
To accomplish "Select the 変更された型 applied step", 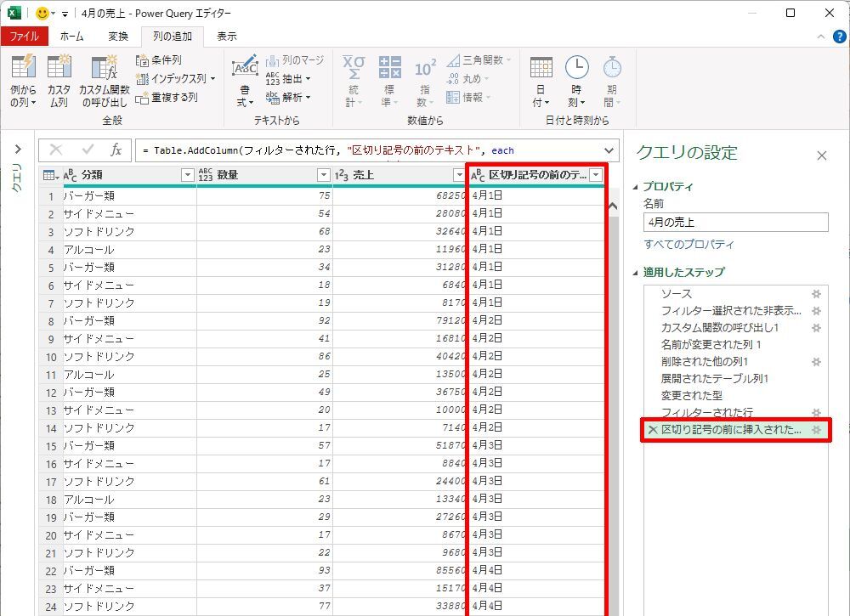I will 690,396.
